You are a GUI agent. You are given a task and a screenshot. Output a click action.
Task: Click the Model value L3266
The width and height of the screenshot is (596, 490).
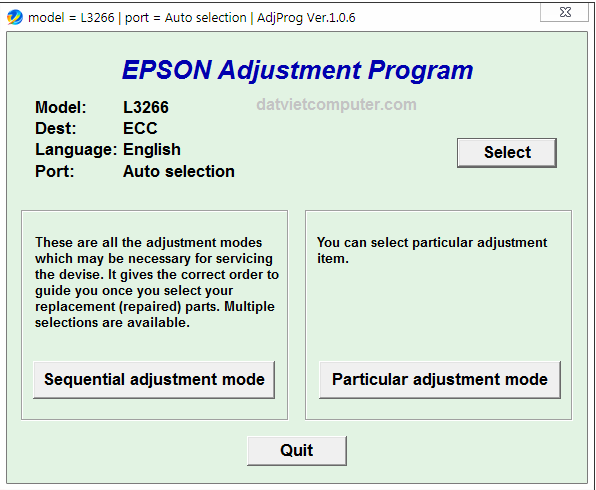point(146,107)
